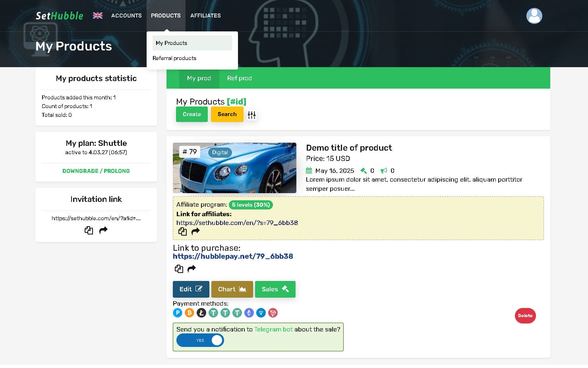Copy the affiliate program link icon
This screenshot has width=588, height=368.
click(x=182, y=231)
